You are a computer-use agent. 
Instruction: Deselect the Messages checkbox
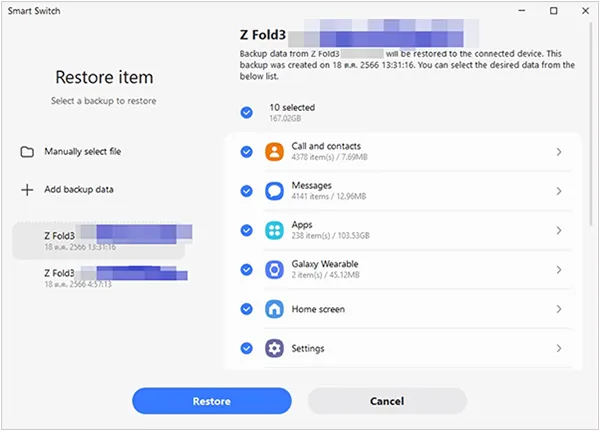(x=247, y=191)
